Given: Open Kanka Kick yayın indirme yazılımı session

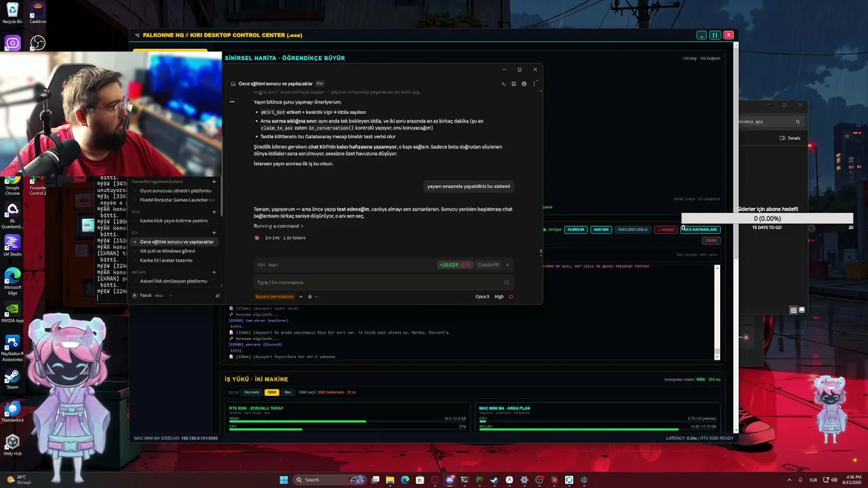Looking at the screenshot, I should tap(174, 221).
